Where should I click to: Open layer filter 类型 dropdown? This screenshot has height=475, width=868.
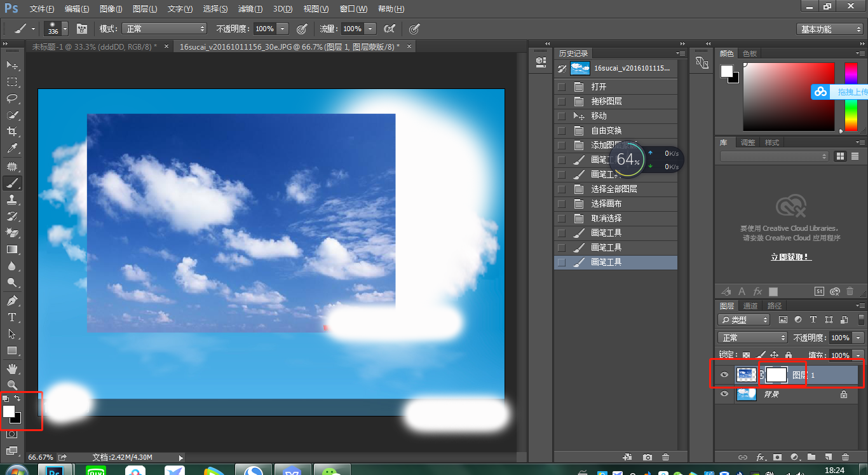(x=743, y=320)
